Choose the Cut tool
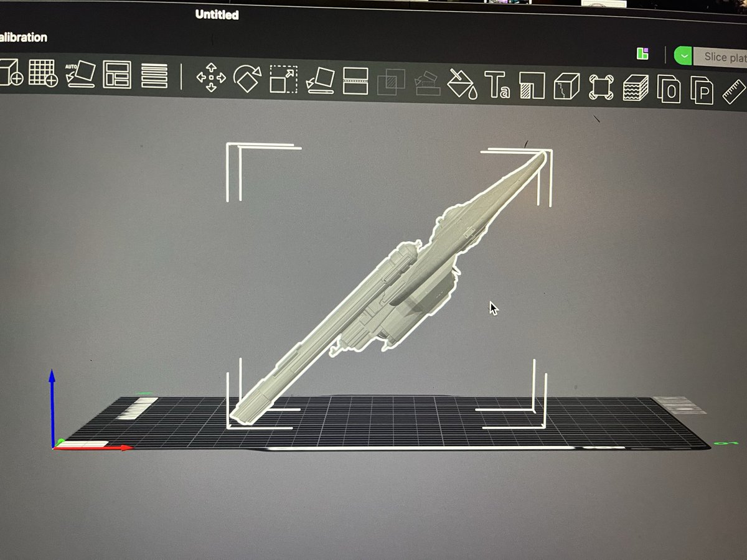 pos(356,81)
